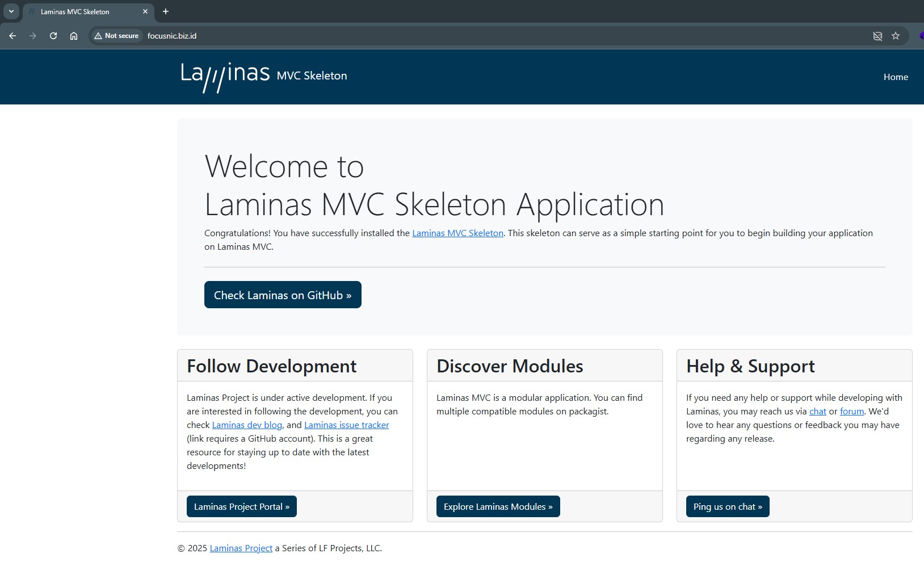Click the Explore Laminas Modules button
This screenshot has height=562, width=924.
[498, 506]
